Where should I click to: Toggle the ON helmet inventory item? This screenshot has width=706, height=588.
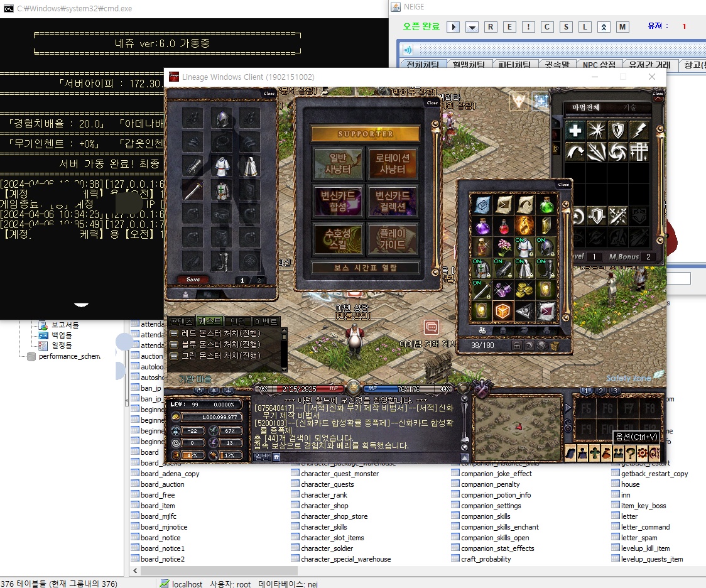tap(546, 247)
